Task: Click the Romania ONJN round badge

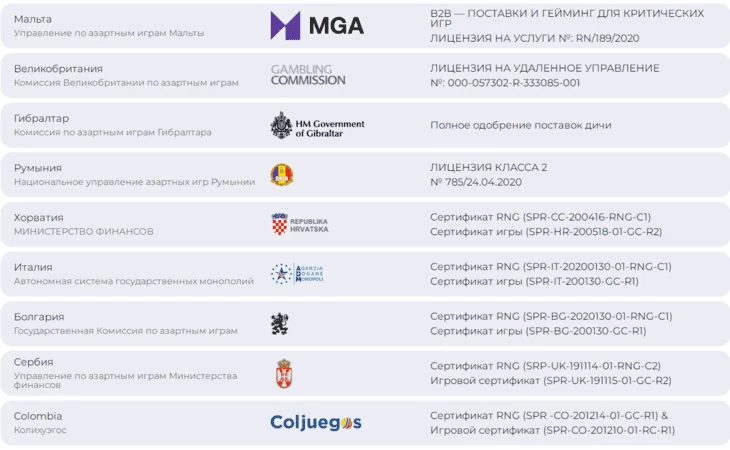Action: pyautogui.click(x=282, y=175)
